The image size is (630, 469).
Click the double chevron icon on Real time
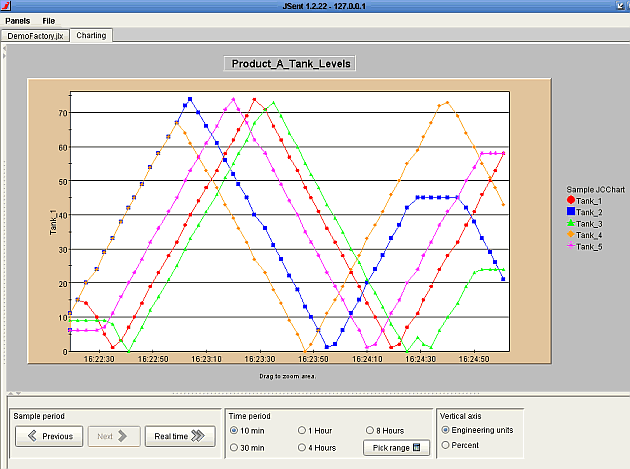198,436
